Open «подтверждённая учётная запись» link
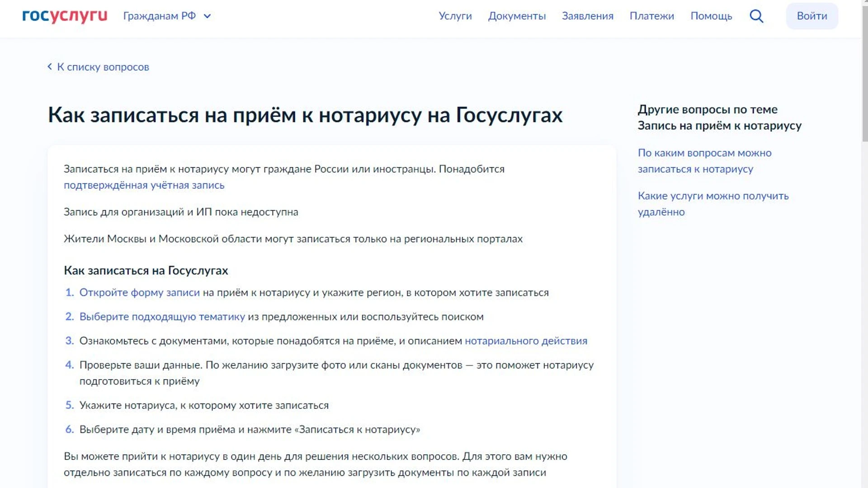 144,185
